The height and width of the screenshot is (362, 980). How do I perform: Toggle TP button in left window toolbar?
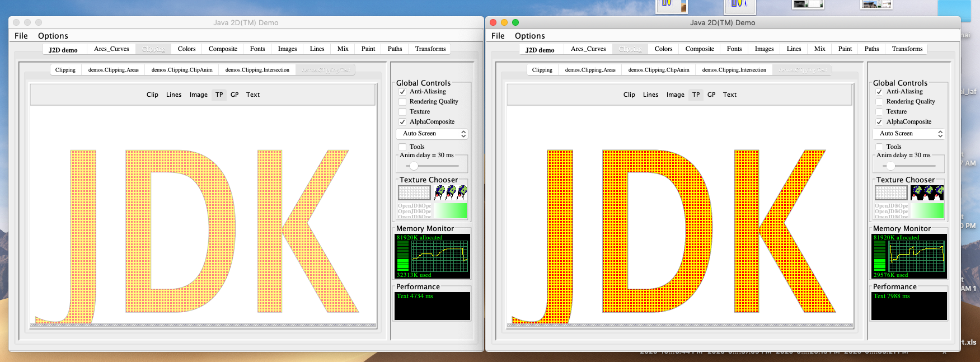click(219, 95)
